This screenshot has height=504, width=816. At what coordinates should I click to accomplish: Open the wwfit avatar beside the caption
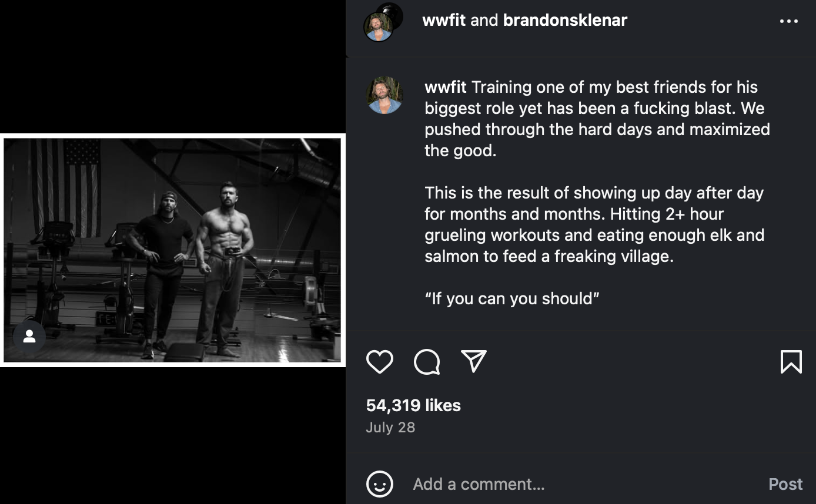(384, 95)
